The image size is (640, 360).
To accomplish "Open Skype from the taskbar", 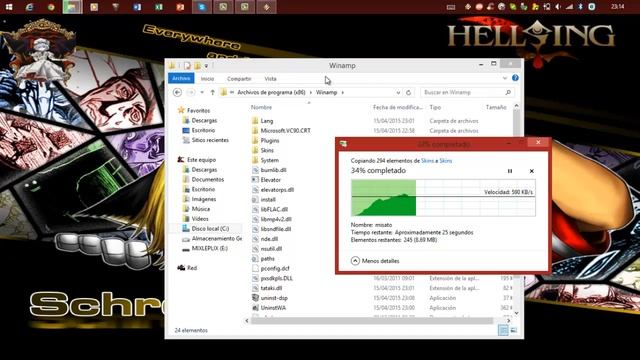I will [202, 7].
